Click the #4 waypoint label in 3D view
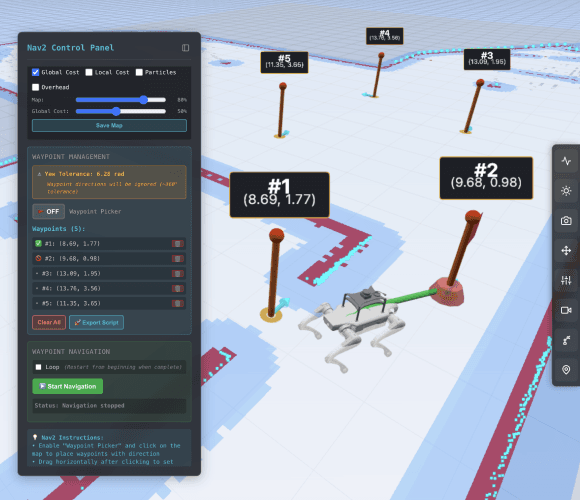This screenshot has width=580, height=500. (385, 36)
